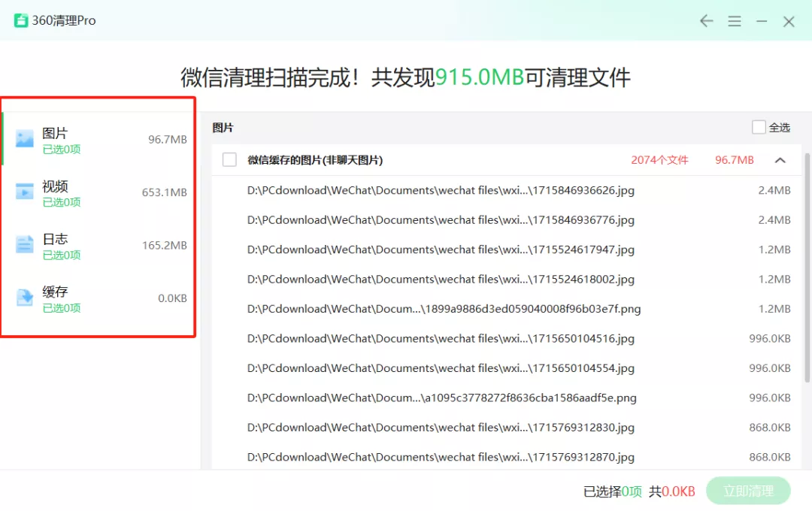
Task: Click the 图片 category picture icon
Action: pos(24,139)
